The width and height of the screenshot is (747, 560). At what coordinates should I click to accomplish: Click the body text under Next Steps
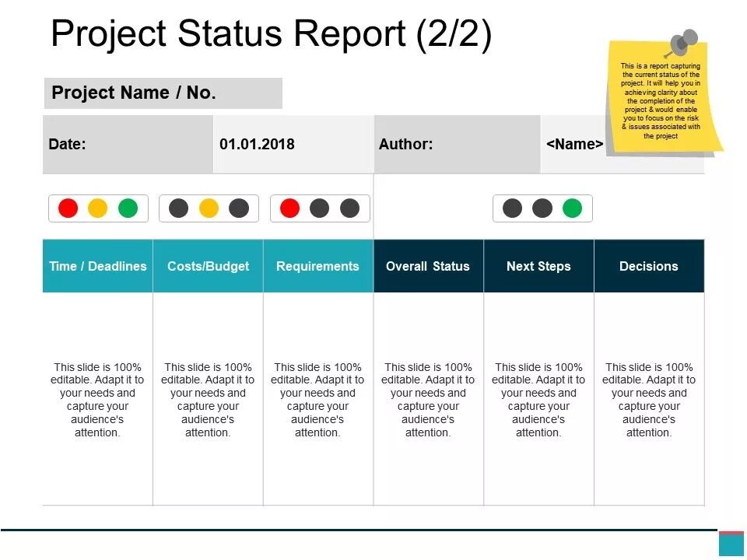click(x=538, y=400)
